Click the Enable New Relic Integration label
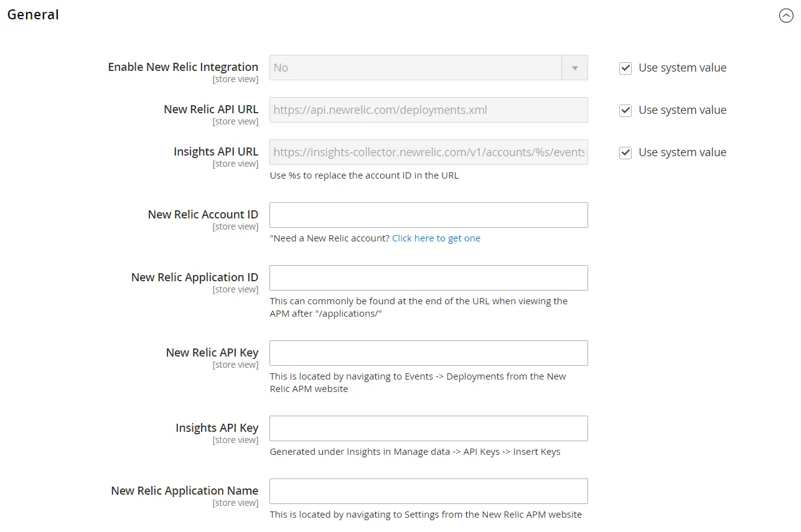The height and width of the screenshot is (532, 801). [182, 67]
